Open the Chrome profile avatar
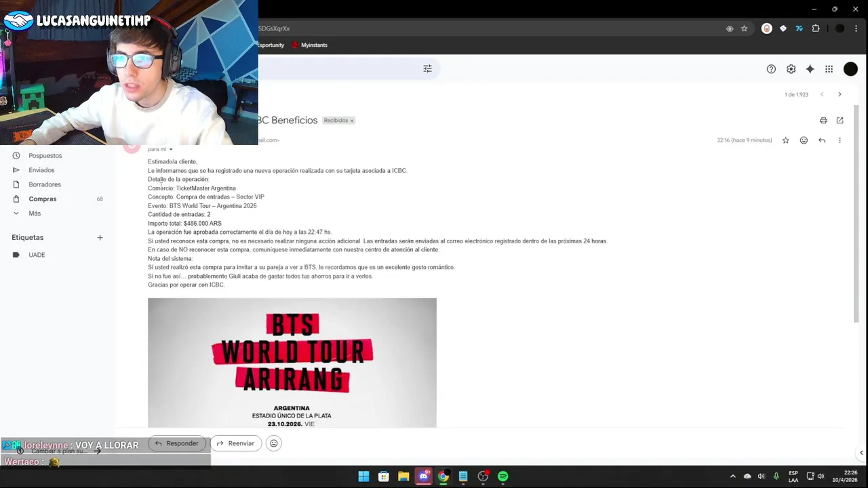Screen dimensions: 868x488 pyautogui.click(x=840, y=28)
